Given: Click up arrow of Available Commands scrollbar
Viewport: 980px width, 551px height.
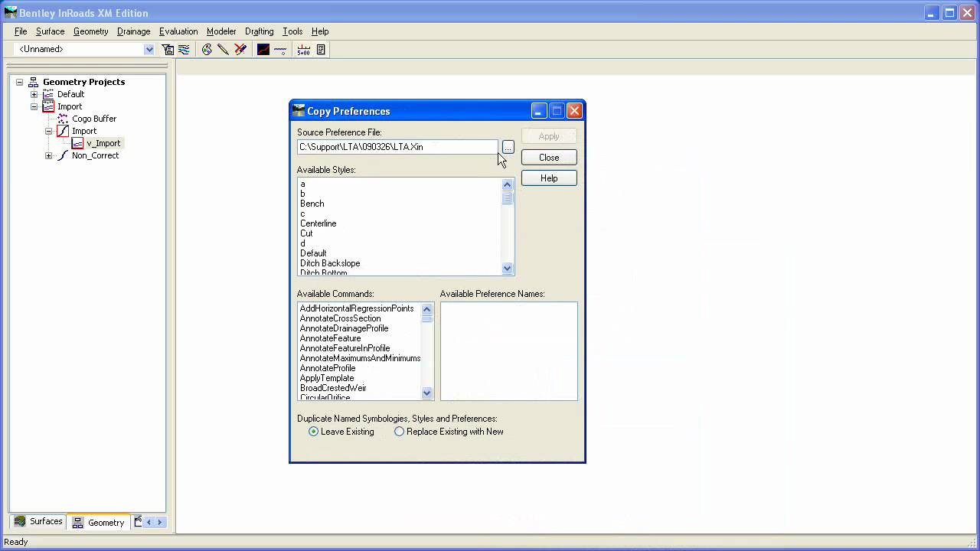Looking at the screenshot, I should pyautogui.click(x=426, y=309).
